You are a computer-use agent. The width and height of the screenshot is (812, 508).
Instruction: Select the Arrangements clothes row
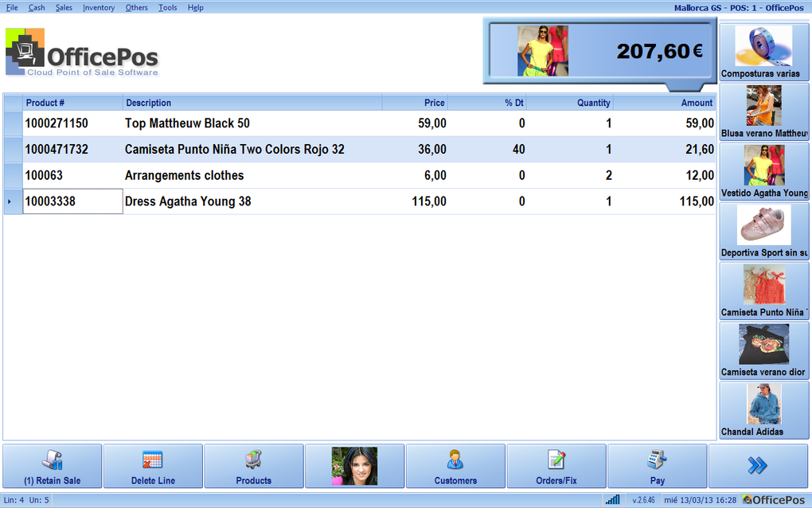360,175
